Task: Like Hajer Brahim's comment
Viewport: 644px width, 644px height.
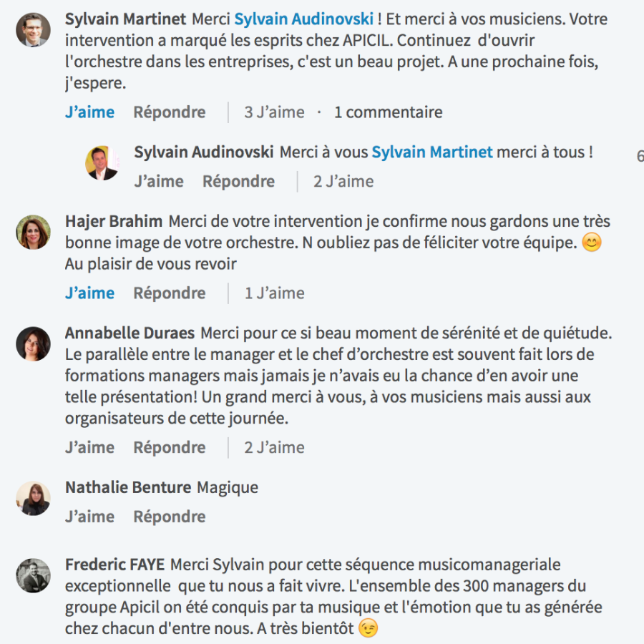Action: [89, 293]
